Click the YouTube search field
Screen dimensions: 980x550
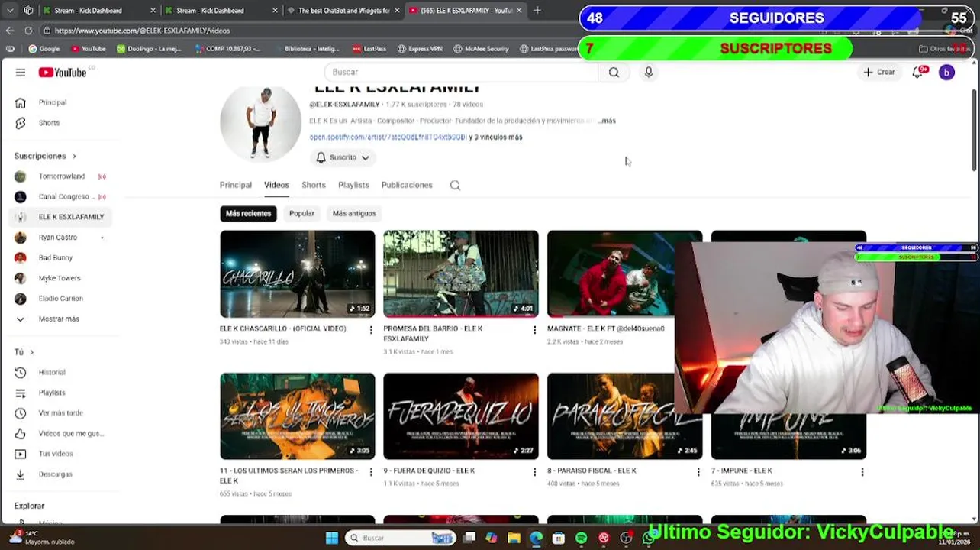click(x=462, y=72)
